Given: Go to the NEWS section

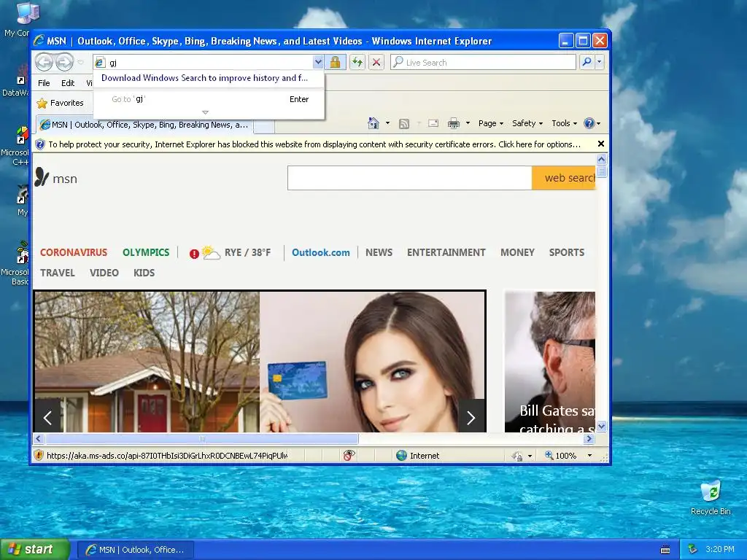Looking at the screenshot, I should click(379, 252).
